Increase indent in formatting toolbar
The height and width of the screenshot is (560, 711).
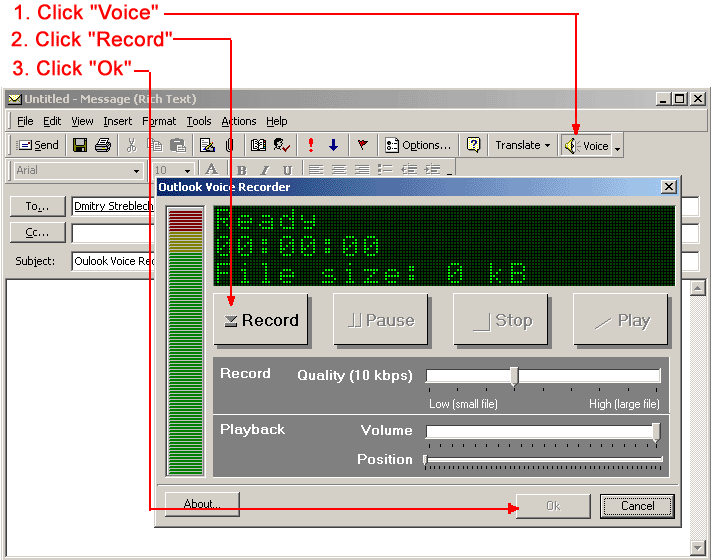point(432,170)
